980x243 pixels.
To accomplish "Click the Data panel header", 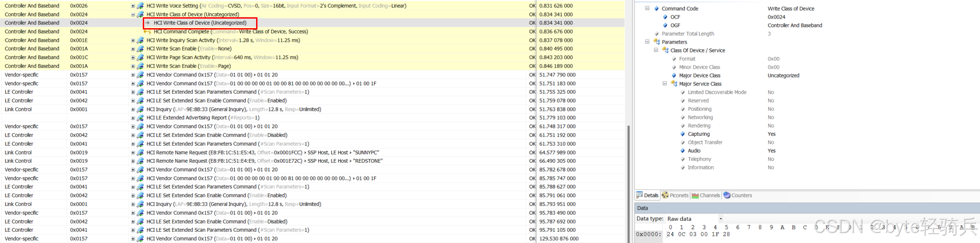I will click(x=807, y=208).
